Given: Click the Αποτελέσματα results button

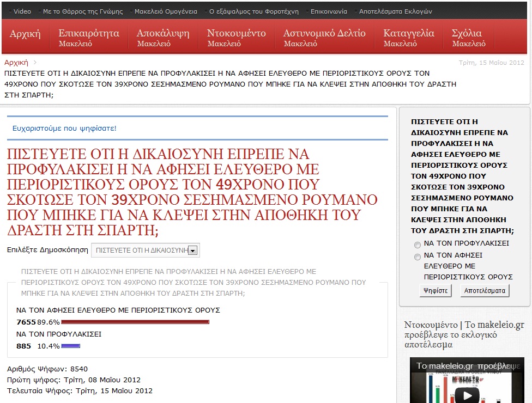Looking at the screenshot, I should click(x=485, y=291).
